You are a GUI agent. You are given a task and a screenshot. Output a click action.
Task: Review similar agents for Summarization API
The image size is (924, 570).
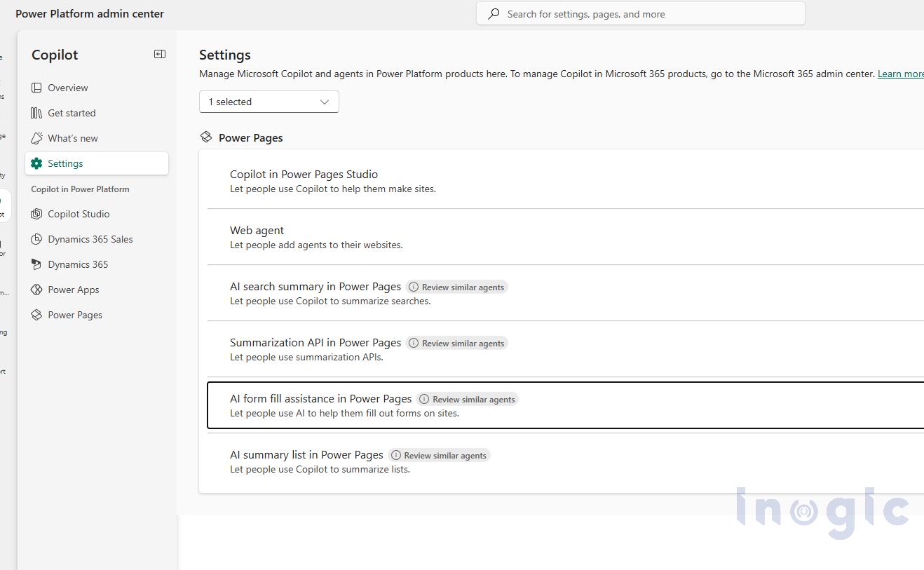click(x=456, y=343)
